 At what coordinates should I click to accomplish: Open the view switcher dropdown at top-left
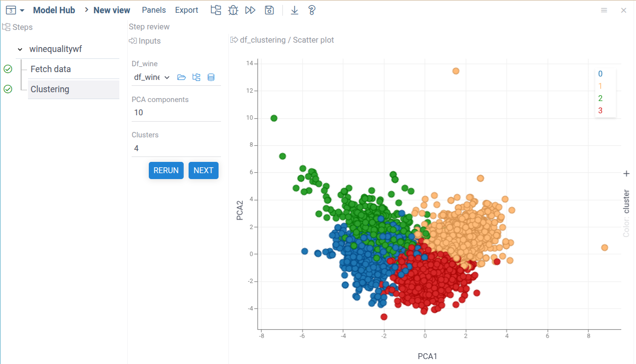(x=15, y=10)
